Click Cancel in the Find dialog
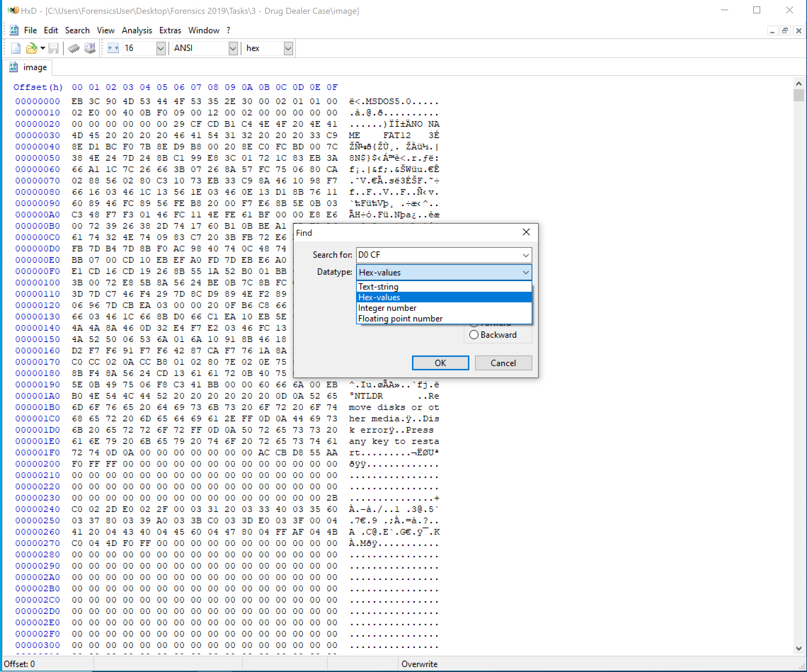This screenshot has height=672, width=807. click(503, 363)
